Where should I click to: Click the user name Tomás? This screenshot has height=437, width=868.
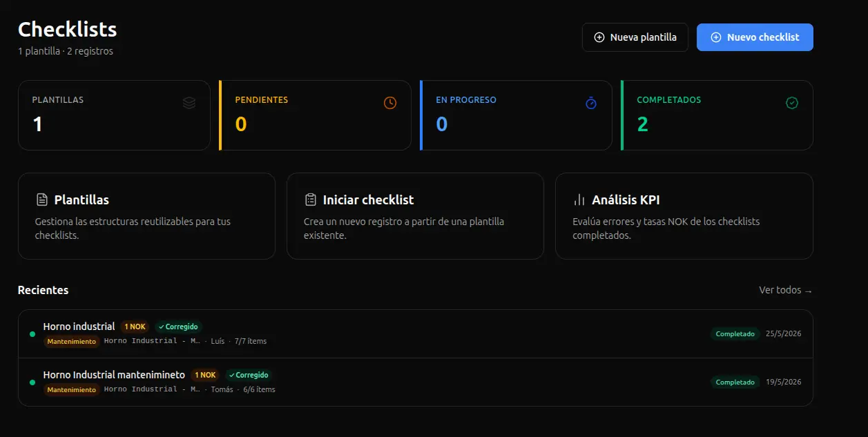coord(222,389)
